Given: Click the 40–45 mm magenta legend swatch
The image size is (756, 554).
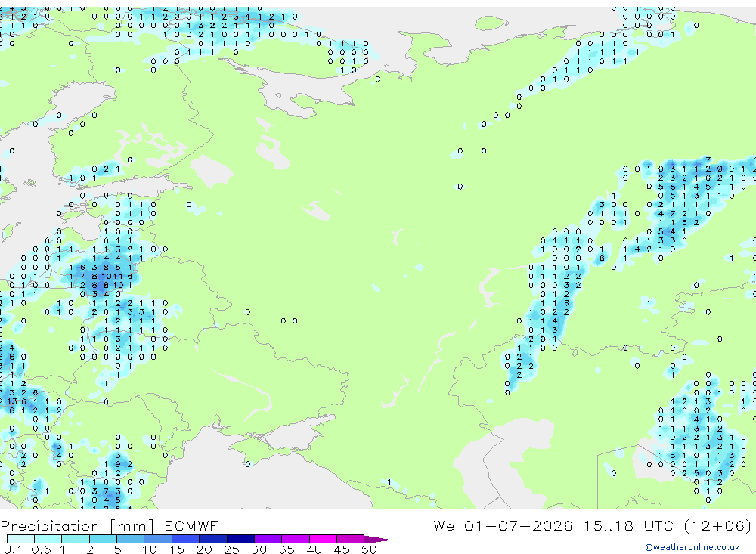Looking at the screenshot, I should [x=323, y=539].
